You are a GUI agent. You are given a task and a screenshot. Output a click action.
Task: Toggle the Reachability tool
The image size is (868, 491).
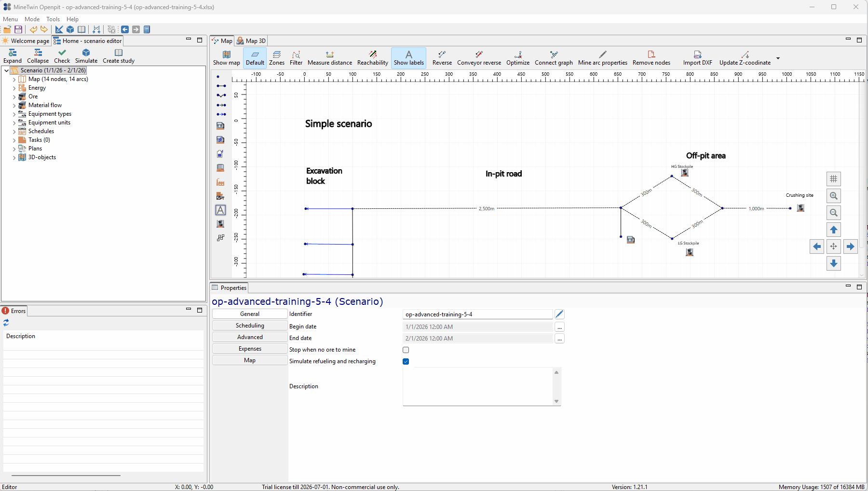373,58
